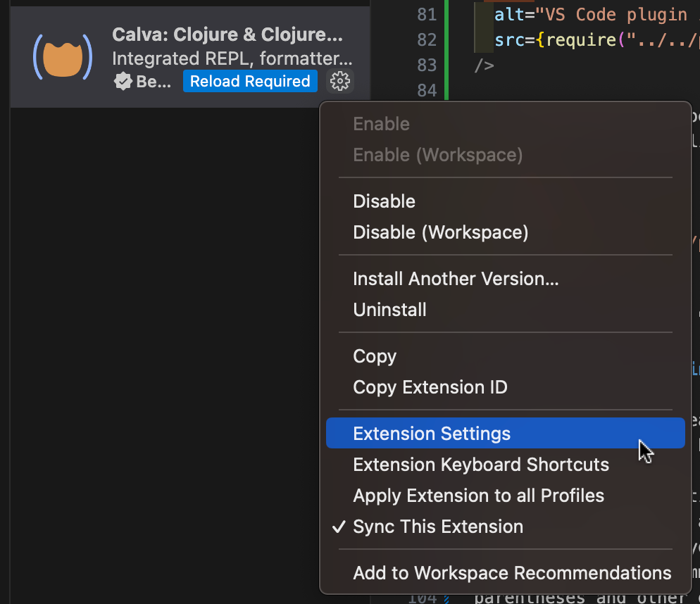The height and width of the screenshot is (604, 700).
Task: Open Extension Keyboard Shortcuts
Action: pyautogui.click(x=481, y=464)
